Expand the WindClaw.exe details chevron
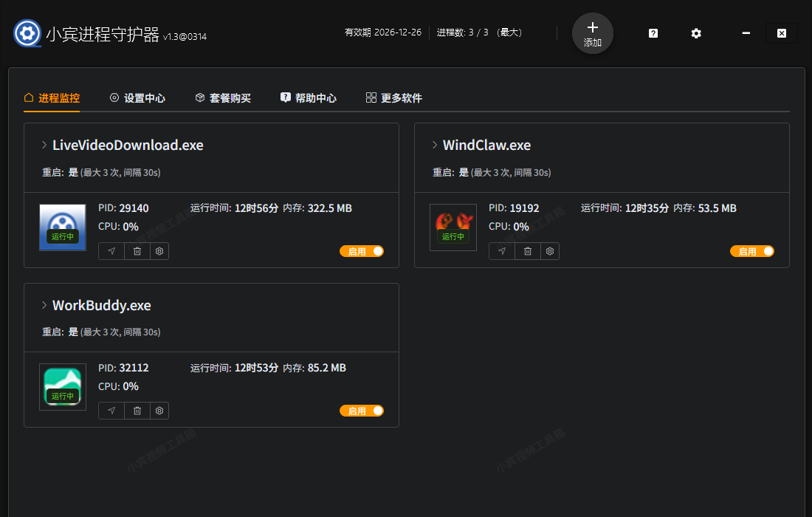 click(435, 145)
